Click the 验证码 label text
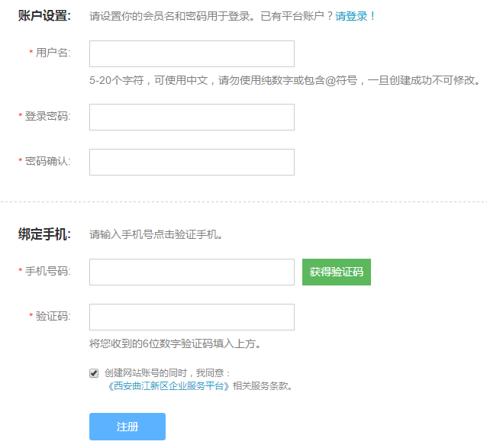The image size is (487, 448). coord(53,316)
